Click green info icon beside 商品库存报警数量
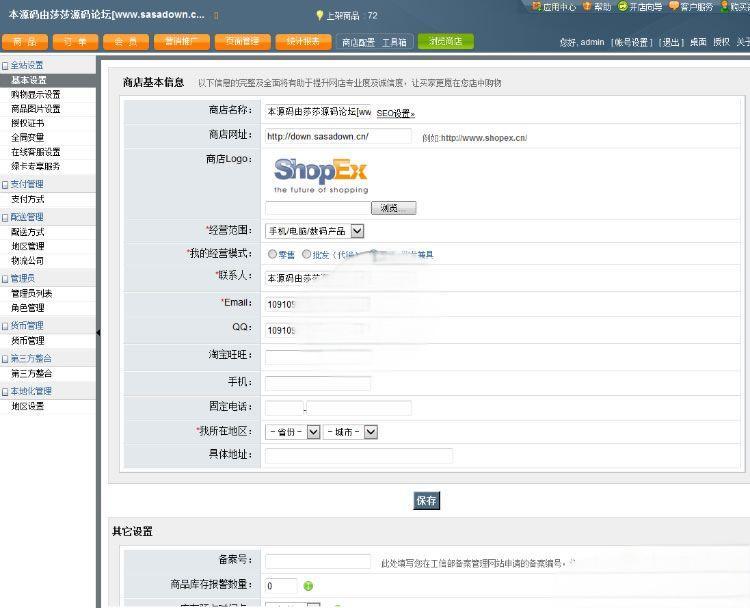The image size is (750, 608). (x=308, y=586)
